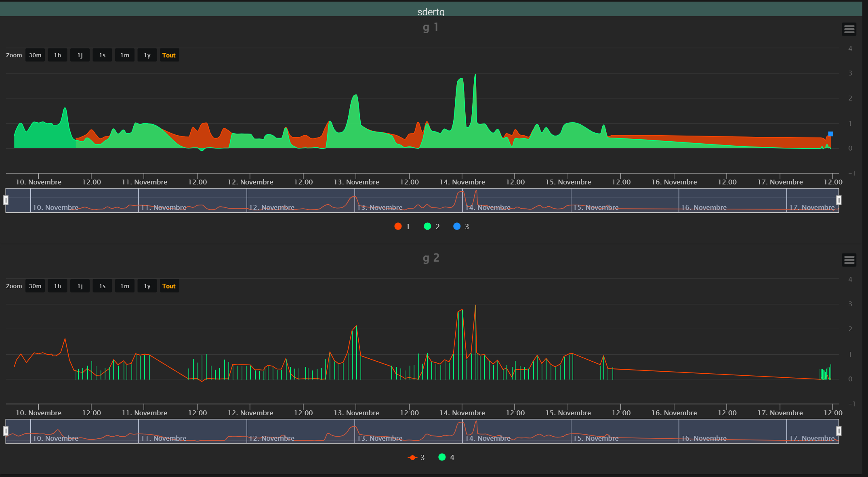The image size is (868, 477).
Task: Hide series 3 line in g 2 legend
Action: 417,457
